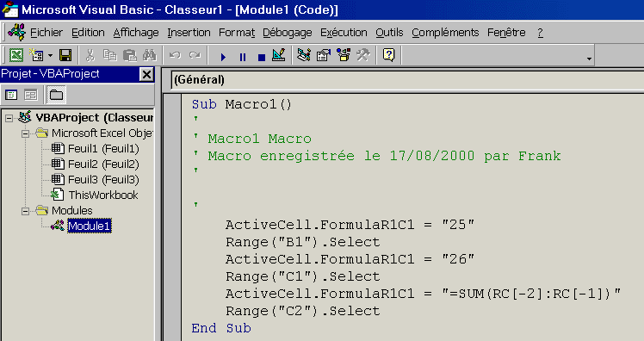Click the Insert UserForm toolbar icon
Screen dimensions: 644x341
tap(36, 55)
